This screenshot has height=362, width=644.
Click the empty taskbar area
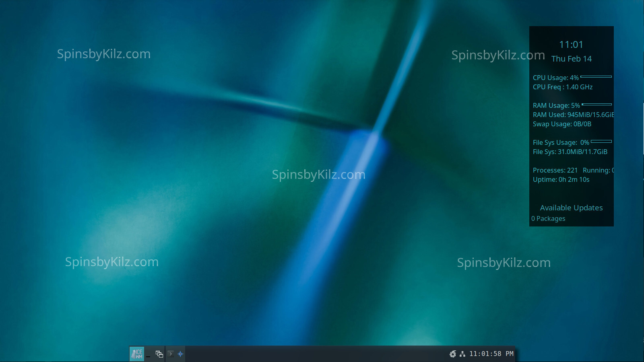point(314,354)
